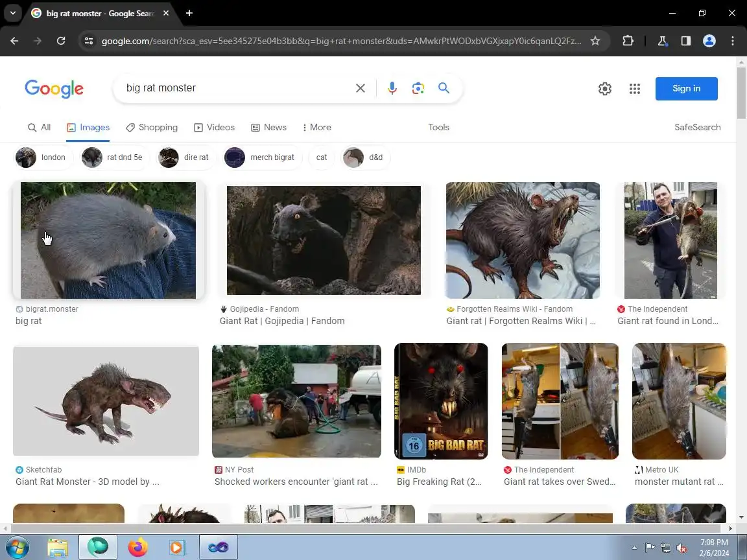Click the horizontal scrollbar right arrow
This screenshot has height=560, width=747.
tap(730, 528)
